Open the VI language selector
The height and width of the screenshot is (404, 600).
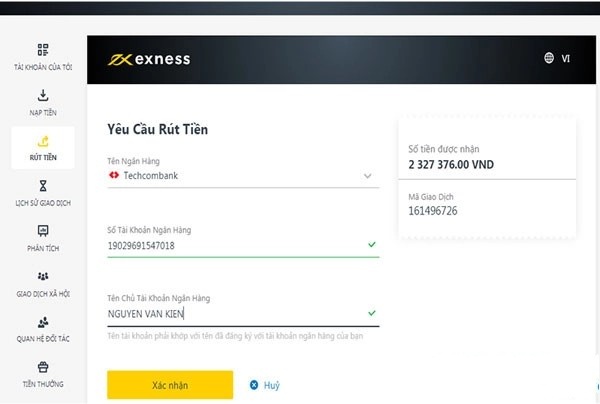coord(566,59)
